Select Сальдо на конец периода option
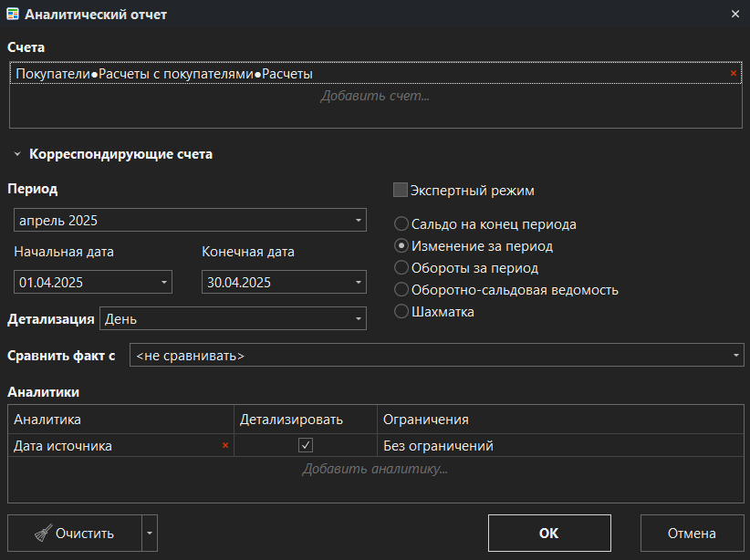Viewport: 750px width, 560px height. click(x=401, y=224)
